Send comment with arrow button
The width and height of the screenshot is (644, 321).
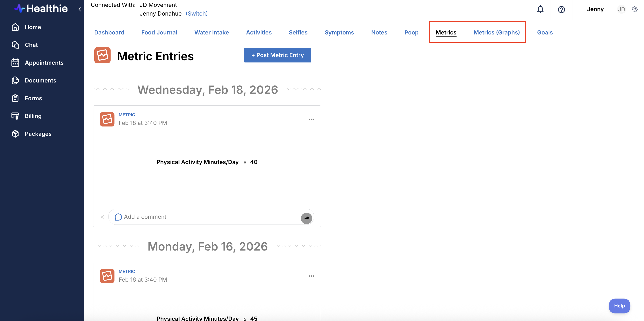coord(306,218)
